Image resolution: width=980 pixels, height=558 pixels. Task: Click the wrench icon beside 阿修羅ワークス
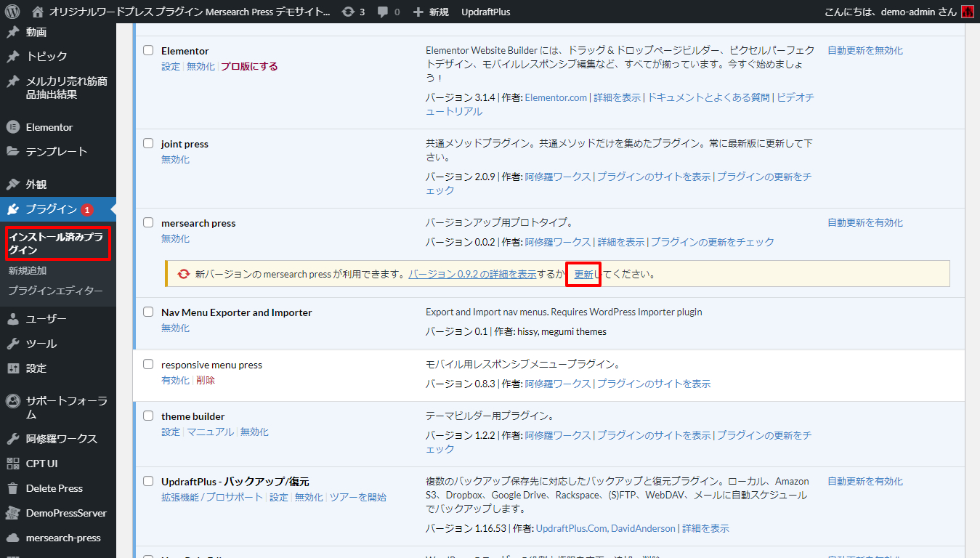pyautogui.click(x=12, y=439)
